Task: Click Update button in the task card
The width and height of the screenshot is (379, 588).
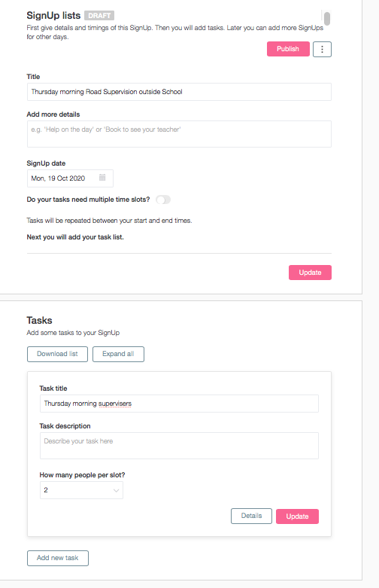Action: point(297,516)
